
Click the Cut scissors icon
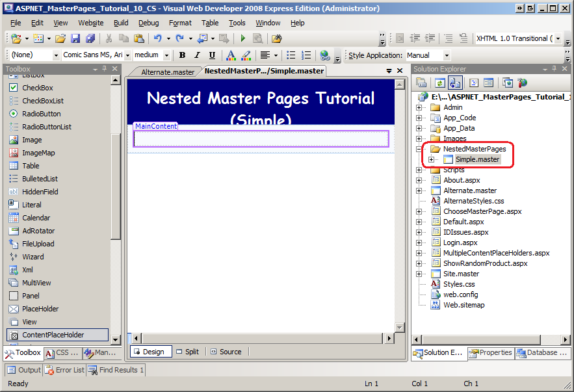(x=109, y=39)
